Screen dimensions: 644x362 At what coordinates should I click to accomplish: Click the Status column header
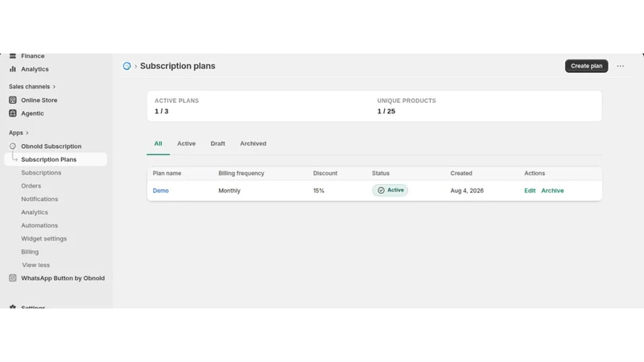point(381,174)
